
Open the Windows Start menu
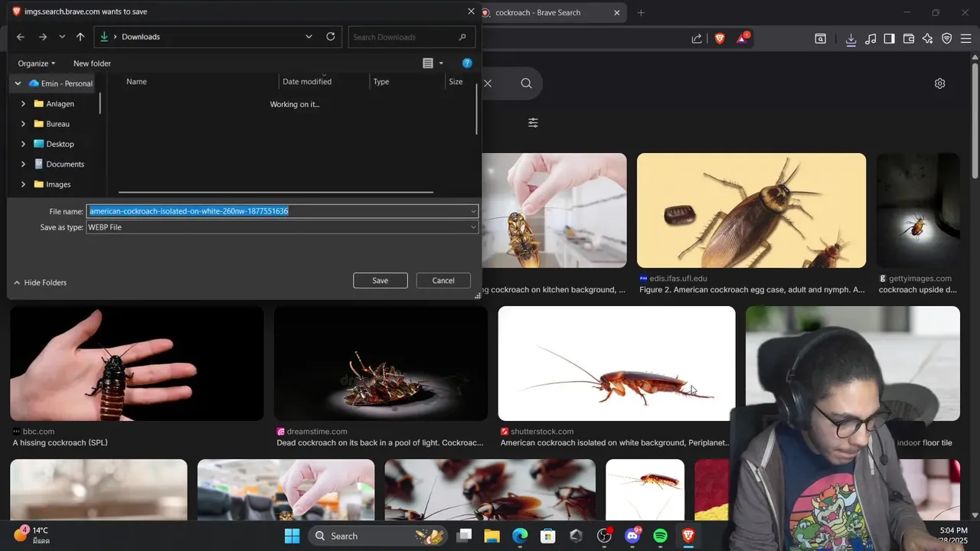pyautogui.click(x=292, y=536)
